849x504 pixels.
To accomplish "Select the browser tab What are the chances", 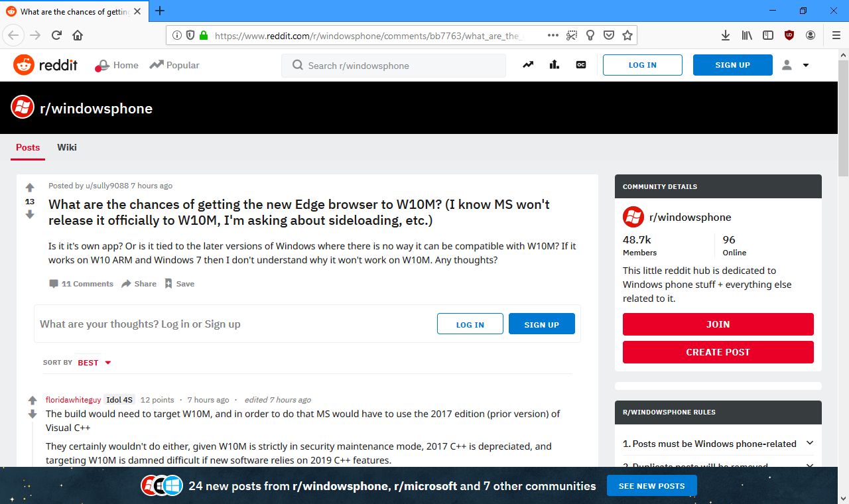I will (74, 11).
